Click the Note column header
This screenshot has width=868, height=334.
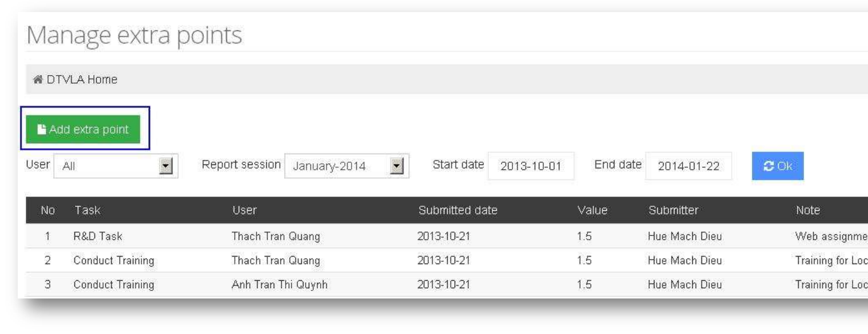point(808,210)
